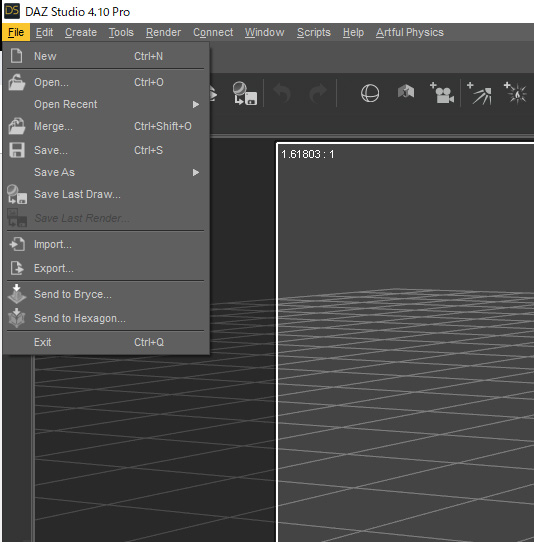Expand the Save As submenu arrow
534x542 pixels.
196,172
